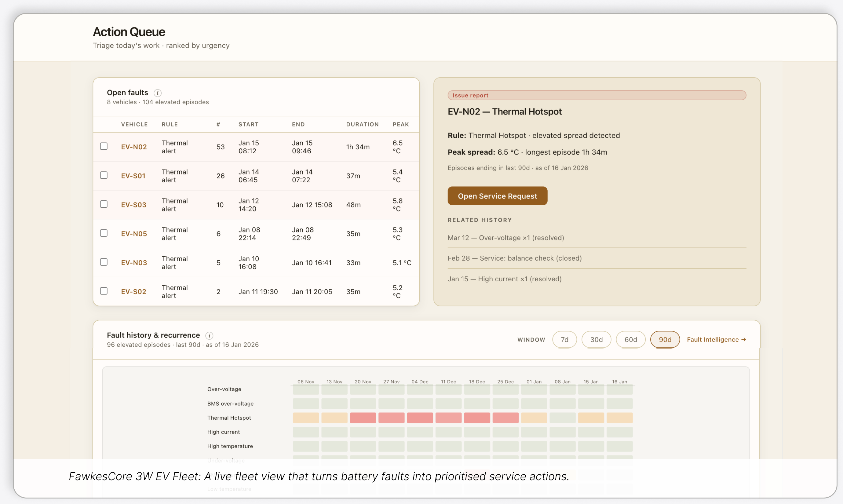Click the PEAK column header

pos(401,124)
